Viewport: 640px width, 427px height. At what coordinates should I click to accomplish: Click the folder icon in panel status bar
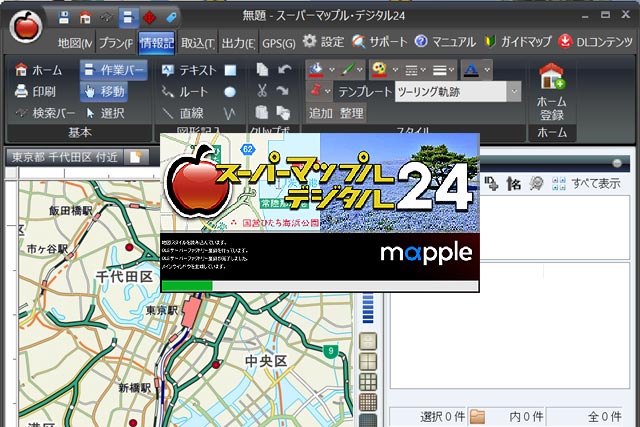(x=478, y=417)
